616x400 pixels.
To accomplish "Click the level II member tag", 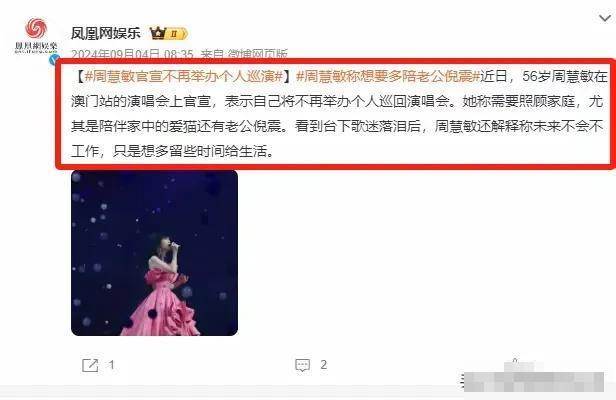I will pyautogui.click(x=177, y=34).
